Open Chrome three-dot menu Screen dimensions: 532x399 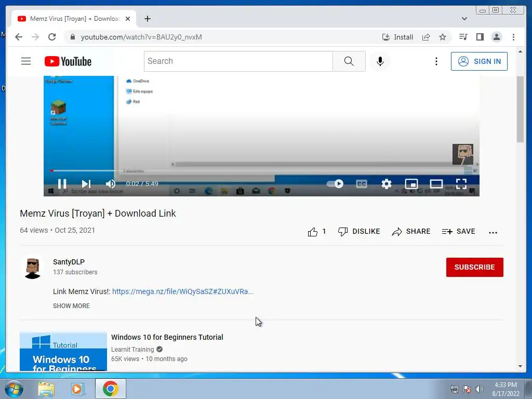pyautogui.click(x=513, y=37)
